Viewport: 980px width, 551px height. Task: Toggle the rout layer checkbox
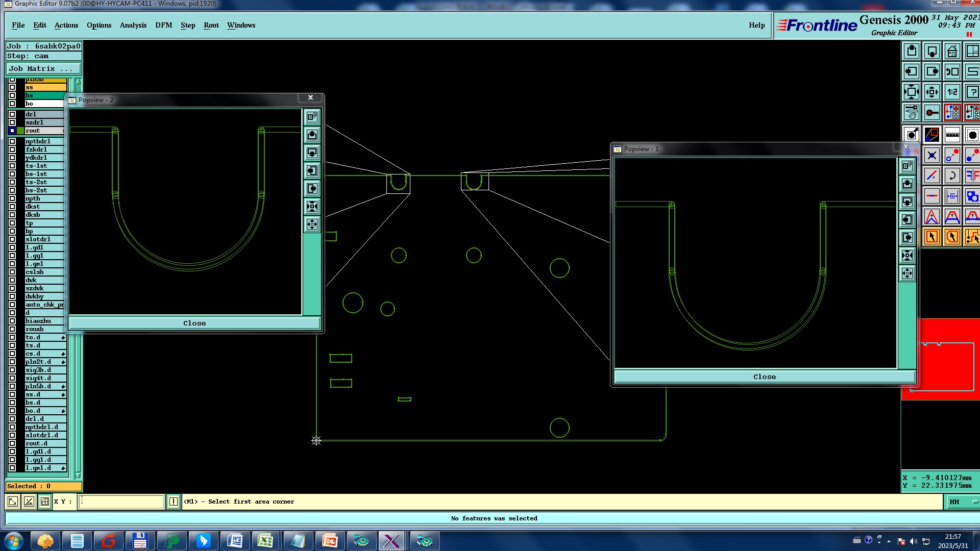click(12, 131)
